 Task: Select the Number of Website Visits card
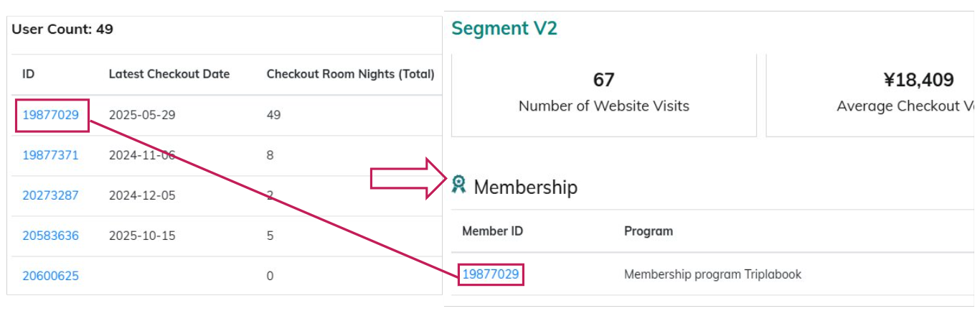(x=603, y=93)
